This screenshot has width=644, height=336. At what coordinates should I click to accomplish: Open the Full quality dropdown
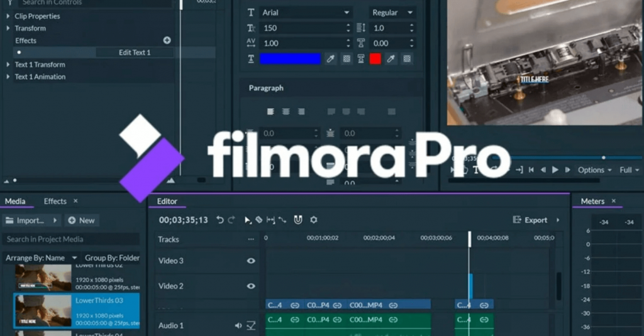(629, 170)
